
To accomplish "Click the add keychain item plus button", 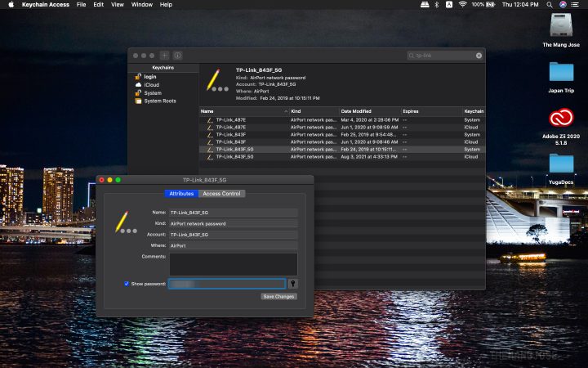I will pos(165,56).
